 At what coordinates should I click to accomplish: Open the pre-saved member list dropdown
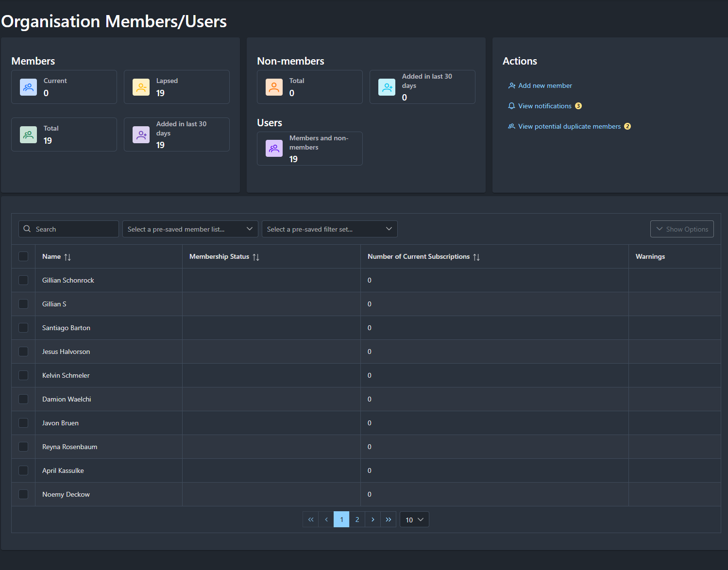click(190, 229)
